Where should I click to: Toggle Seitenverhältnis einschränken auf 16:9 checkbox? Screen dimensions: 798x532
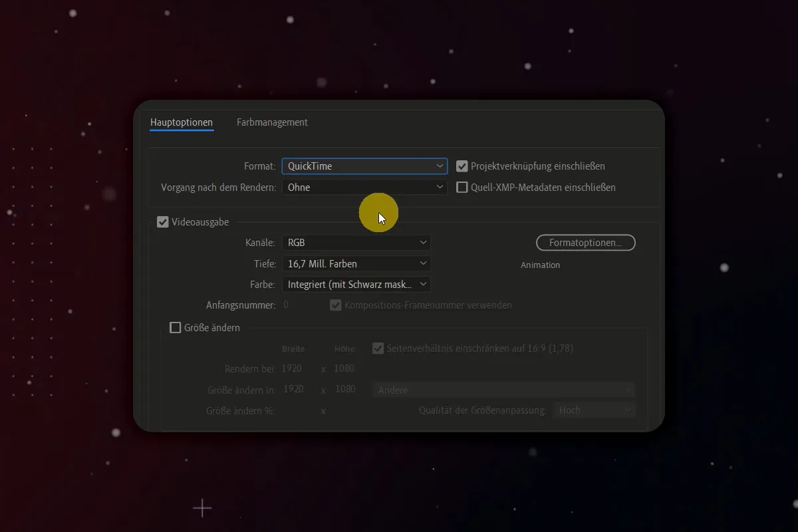[378, 348]
